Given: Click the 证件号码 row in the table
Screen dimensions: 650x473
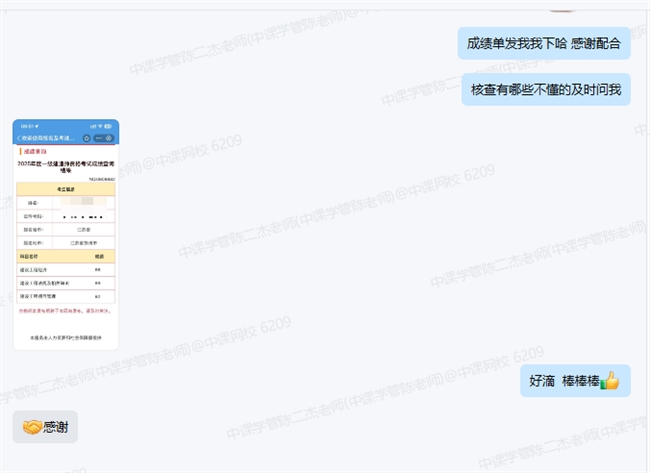Looking at the screenshot, I should pos(66,215).
